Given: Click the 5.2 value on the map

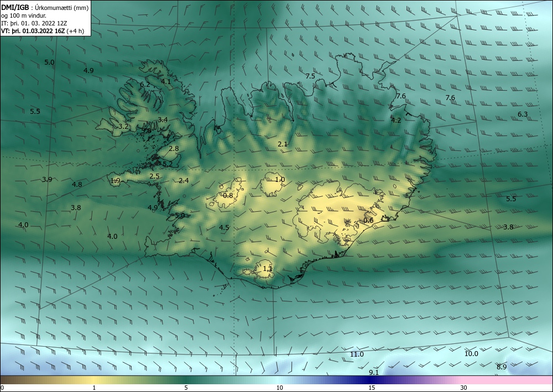Looking at the screenshot, I should (x=168, y=164).
